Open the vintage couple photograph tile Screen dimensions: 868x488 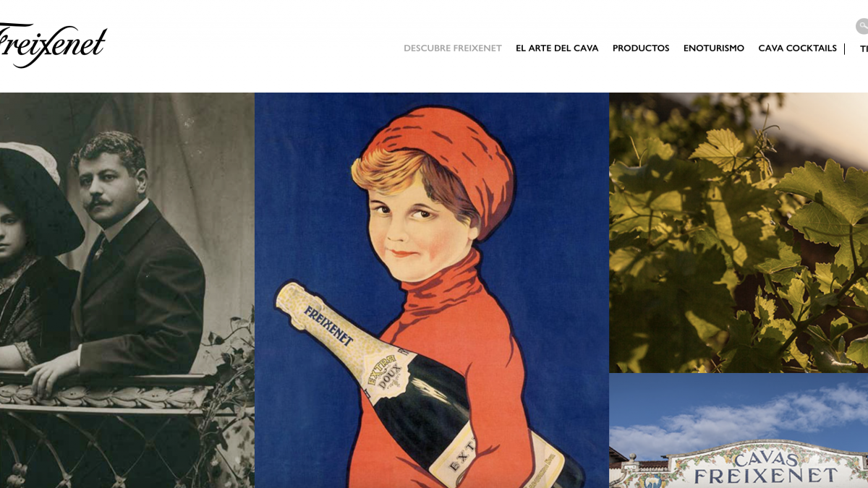(x=127, y=290)
